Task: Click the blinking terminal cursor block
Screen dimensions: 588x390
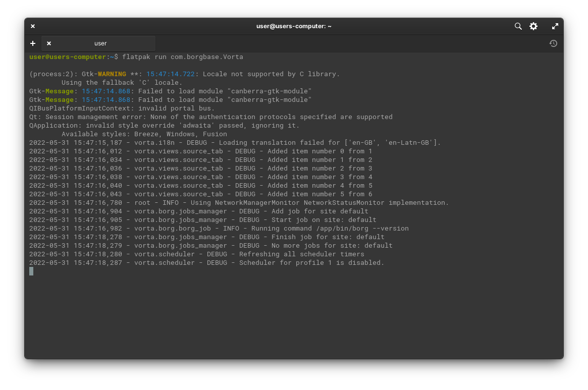Action: coord(31,271)
